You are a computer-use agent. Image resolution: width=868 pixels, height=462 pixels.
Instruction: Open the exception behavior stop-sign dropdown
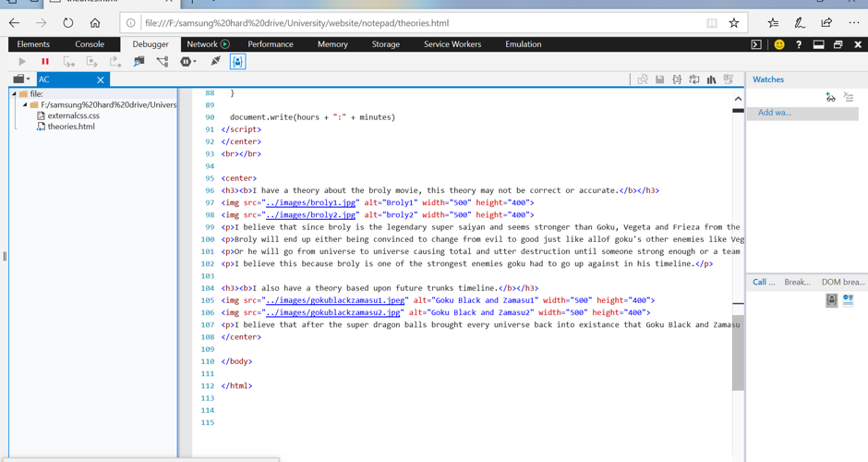pyautogui.click(x=187, y=62)
